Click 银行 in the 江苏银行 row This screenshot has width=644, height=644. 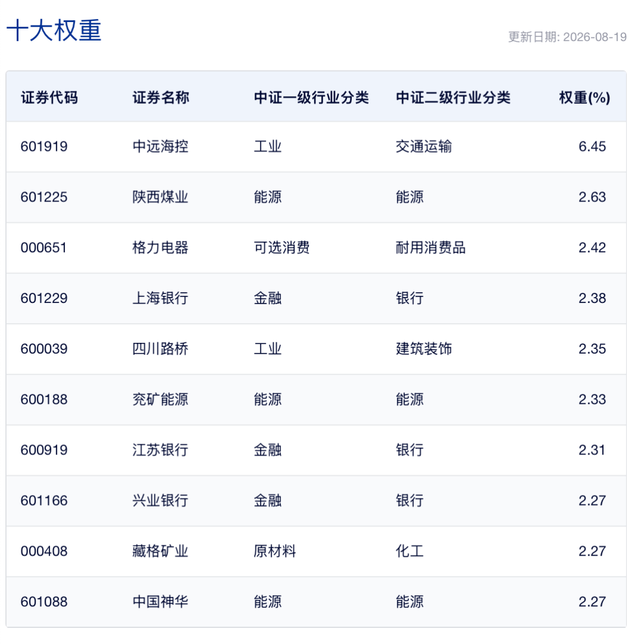pos(410,450)
